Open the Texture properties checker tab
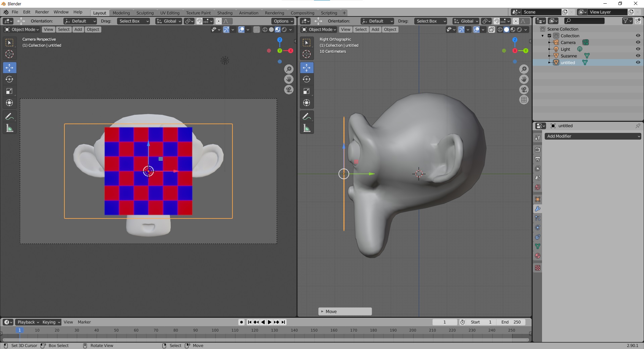The height and width of the screenshot is (349, 644). pos(538,268)
